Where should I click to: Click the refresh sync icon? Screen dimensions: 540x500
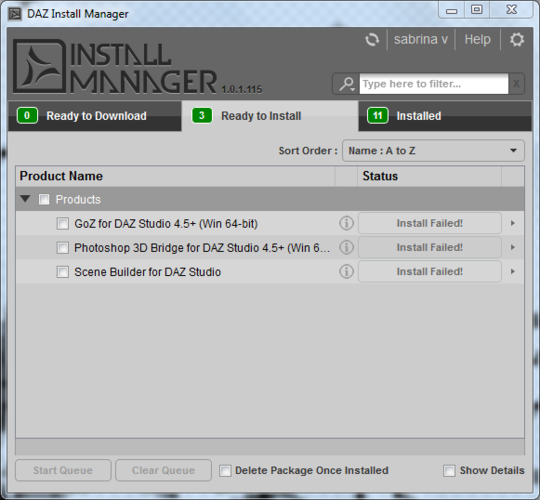click(x=372, y=40)
